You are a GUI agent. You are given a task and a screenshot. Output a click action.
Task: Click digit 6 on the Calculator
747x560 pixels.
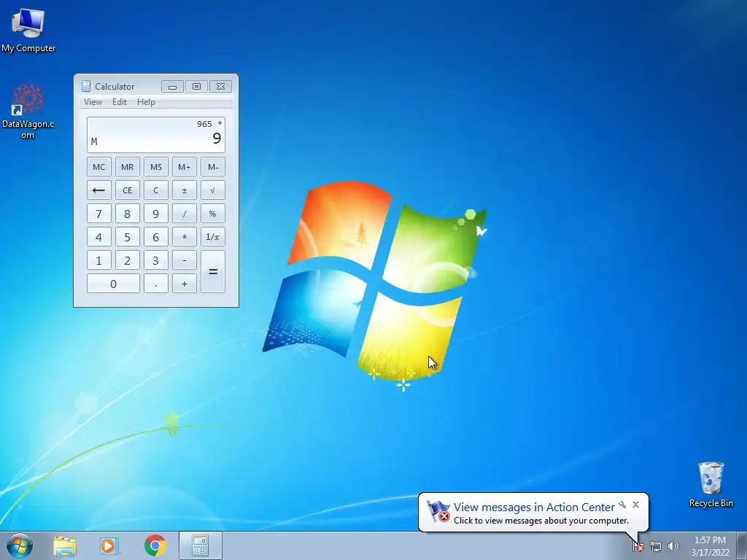coord(156,237)
